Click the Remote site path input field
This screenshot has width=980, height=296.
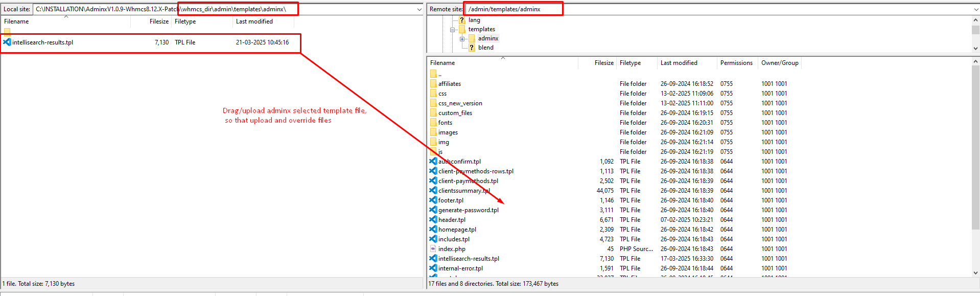(x=715, y=9)
